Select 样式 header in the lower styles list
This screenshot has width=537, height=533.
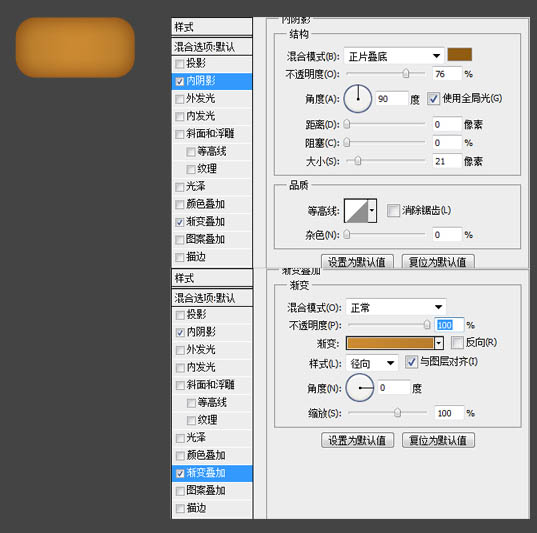(x=212, y=278)
